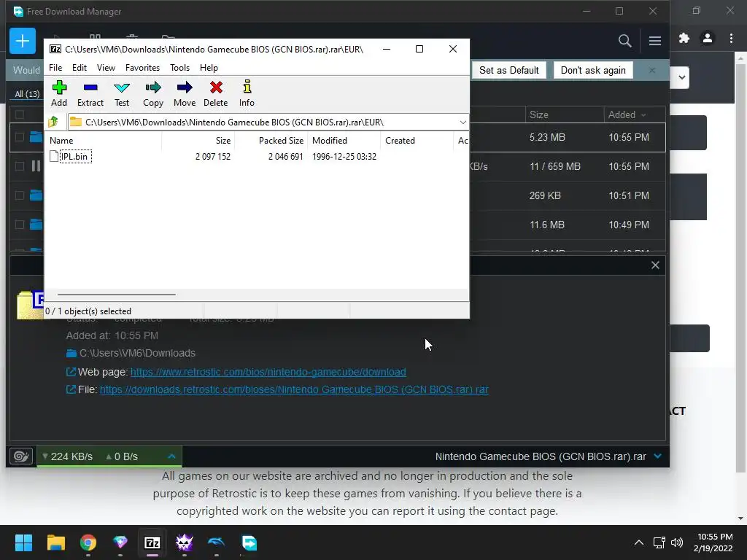747x560 pixels.
Task: Open Dolphin emulator from taskbar
Action: click(x=216, y=542)
